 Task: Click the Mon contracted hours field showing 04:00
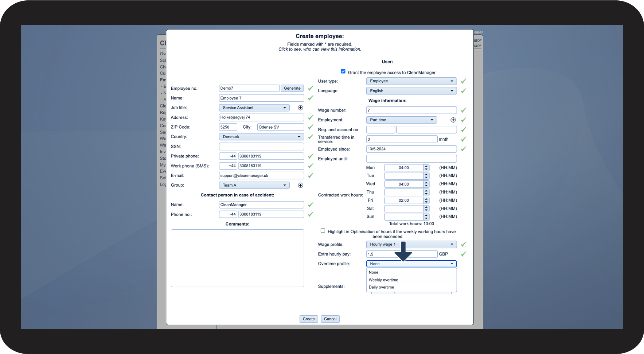click(x=404, y=168)
